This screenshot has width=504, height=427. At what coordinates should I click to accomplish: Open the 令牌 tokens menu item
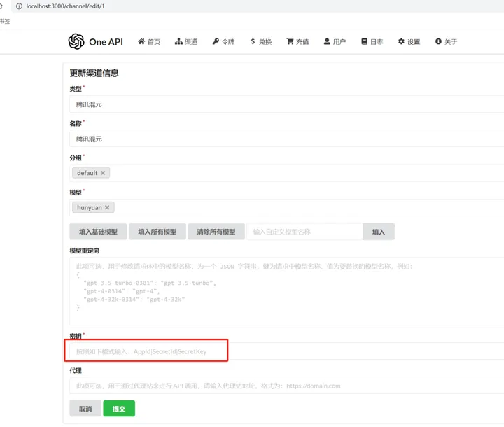223,41
